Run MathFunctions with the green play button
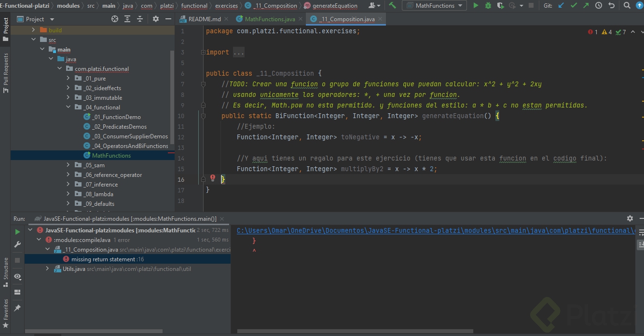The image size is (644, 336). [476, 6]
